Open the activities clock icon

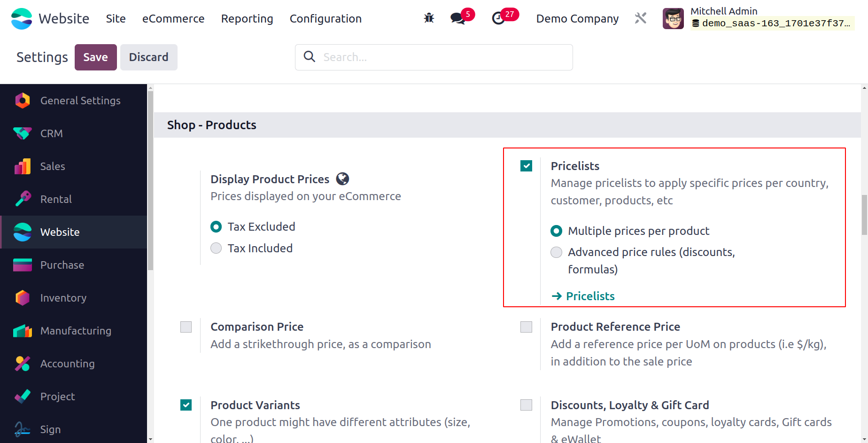[498, 18]
